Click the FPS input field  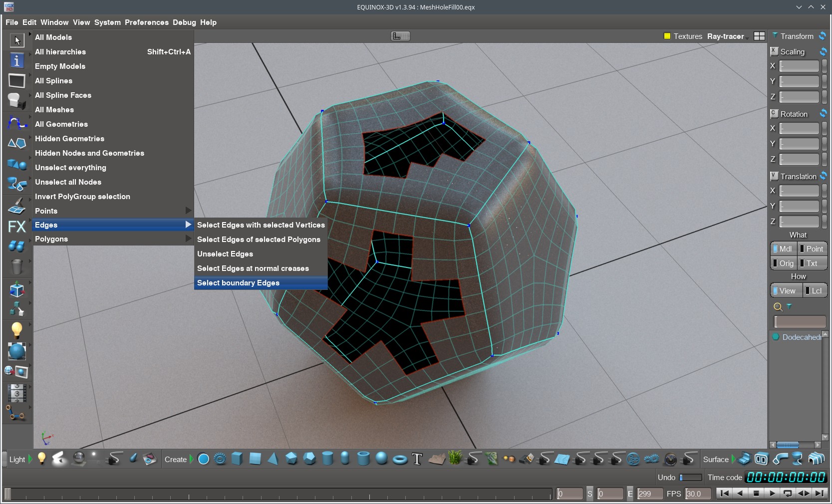click(x=697, y=494)
